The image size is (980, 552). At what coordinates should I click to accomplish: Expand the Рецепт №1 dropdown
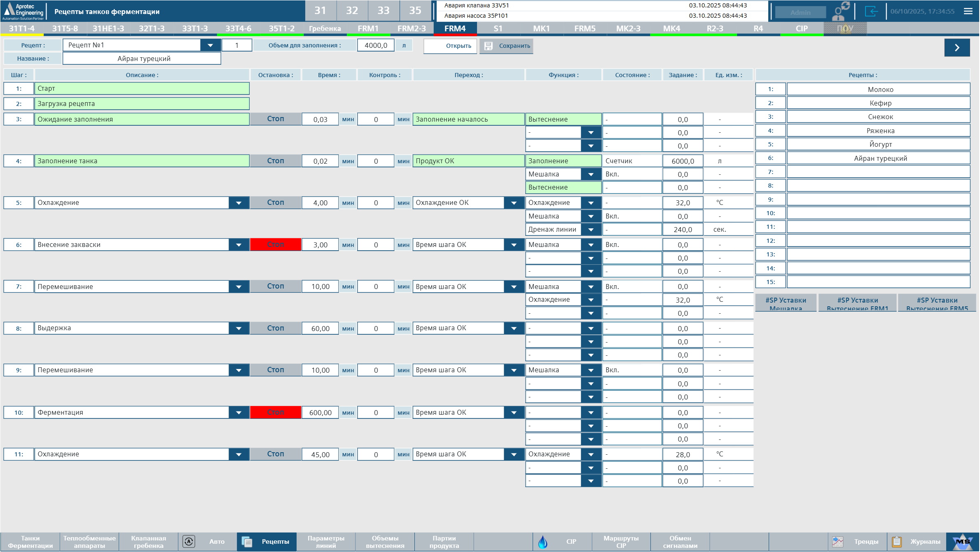[x=210, y=45]
